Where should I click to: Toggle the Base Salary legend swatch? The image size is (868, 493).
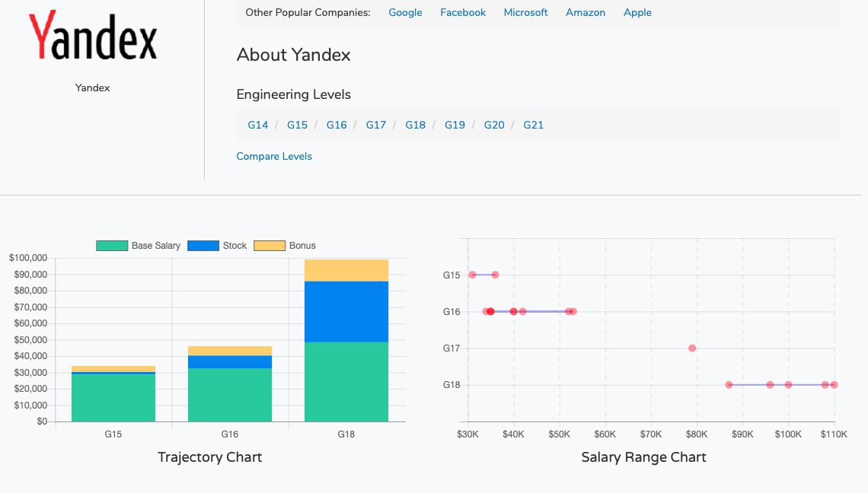coord(112,246)
